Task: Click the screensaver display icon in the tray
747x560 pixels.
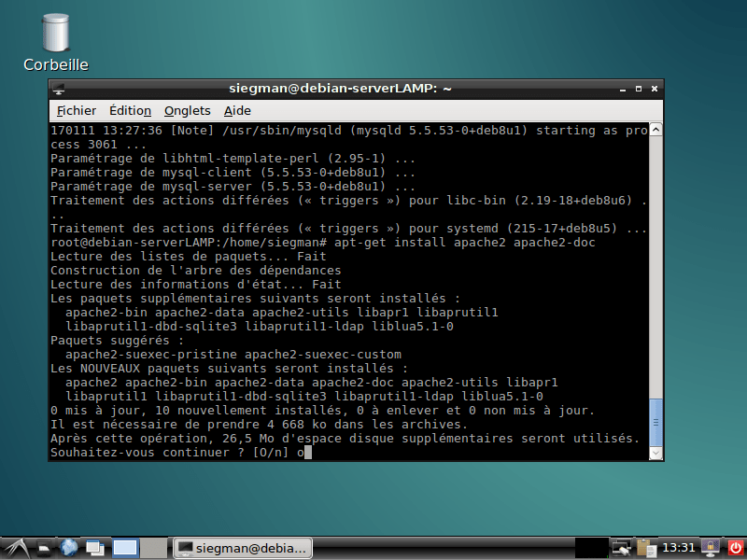Action: click(x=620, y=548)
